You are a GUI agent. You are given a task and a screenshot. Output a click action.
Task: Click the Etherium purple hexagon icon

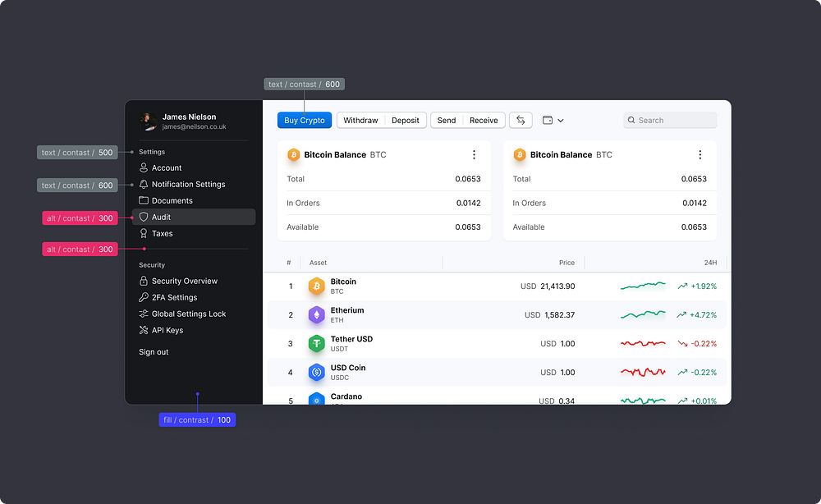(316, 315)
